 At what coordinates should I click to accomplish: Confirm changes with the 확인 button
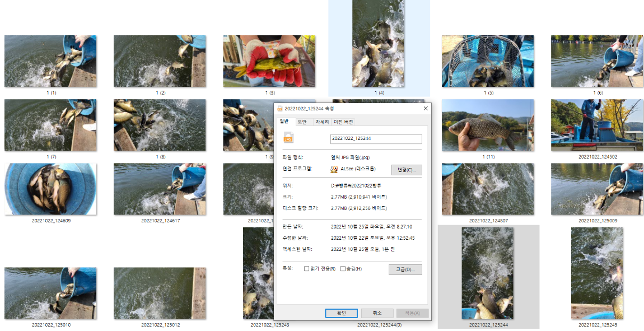click(x=340, y=313)
